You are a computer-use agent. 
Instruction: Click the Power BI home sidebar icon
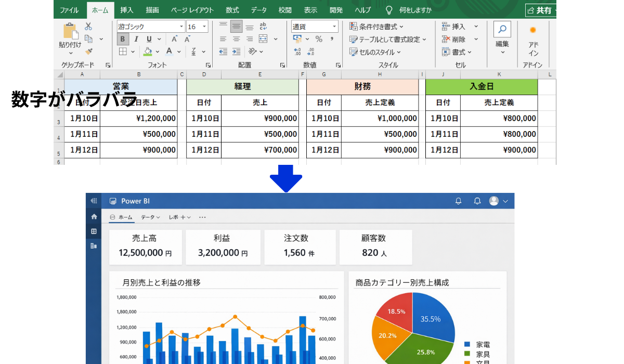pyautogui.click(x=94, y=216)
